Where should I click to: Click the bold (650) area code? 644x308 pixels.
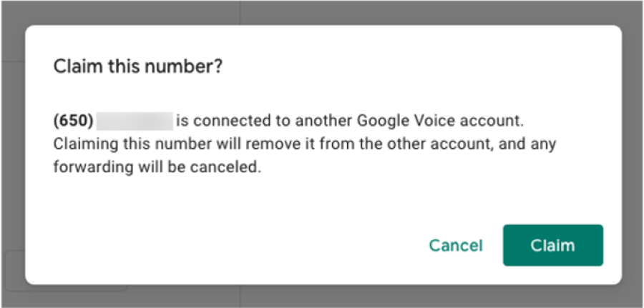(x=72, y=119)
